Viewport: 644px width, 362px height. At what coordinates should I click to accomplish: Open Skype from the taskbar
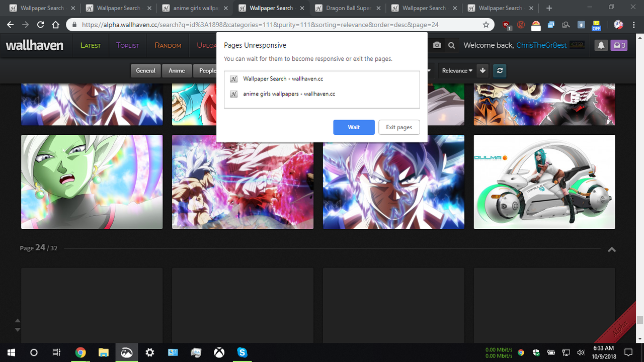(x=242, y=352)
